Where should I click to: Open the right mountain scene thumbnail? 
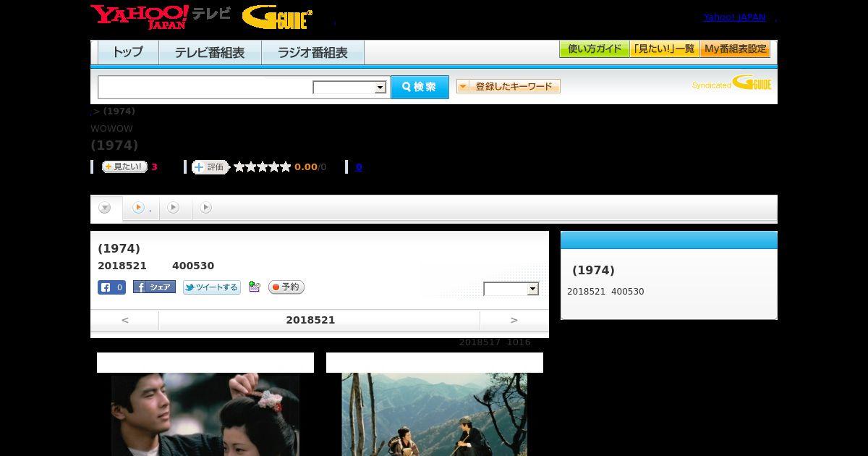[435, 414]
